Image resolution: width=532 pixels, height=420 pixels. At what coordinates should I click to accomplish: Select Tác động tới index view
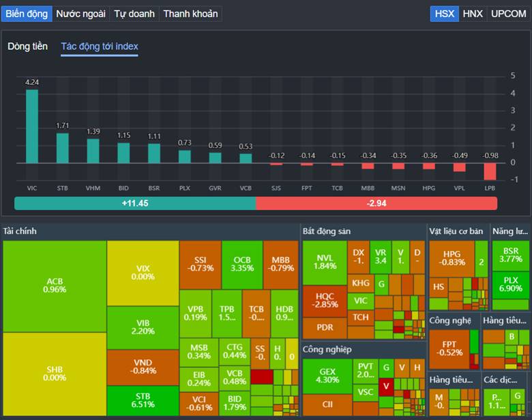(x=100, y=46)
